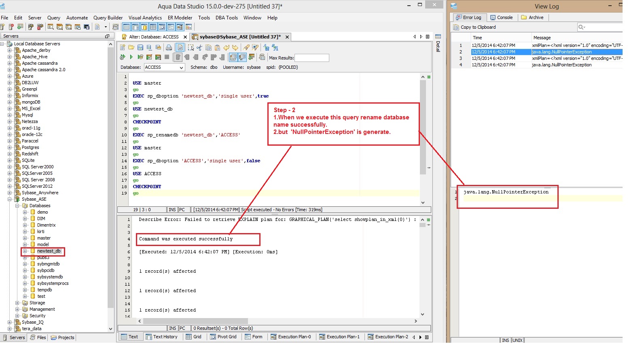Close the sybase@Sybase_ASE Untitled 37 tab

coord(287,37)
